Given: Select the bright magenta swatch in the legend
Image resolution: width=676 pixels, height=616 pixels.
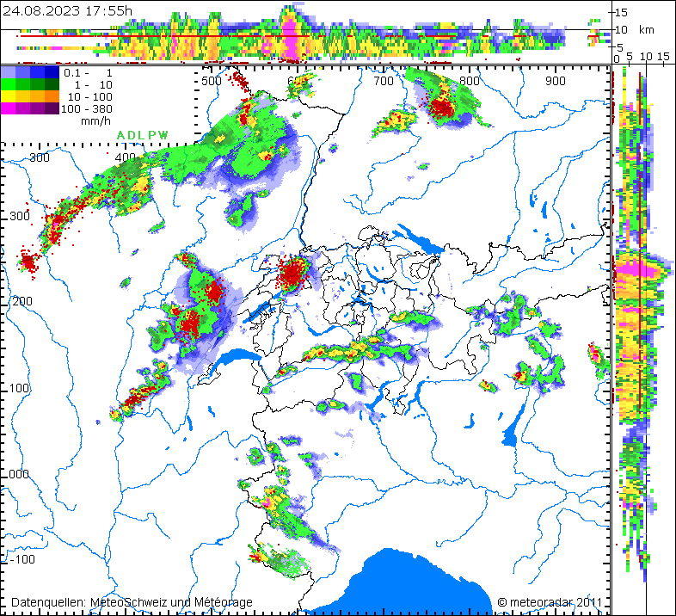Looking at the screenshot, I should 8,109.
